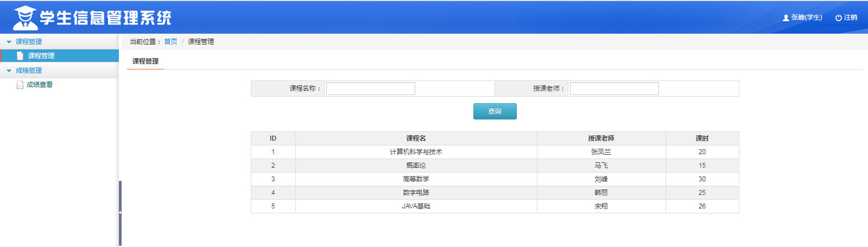Select the 计算机科学与技术 course row

click(416, 152)
